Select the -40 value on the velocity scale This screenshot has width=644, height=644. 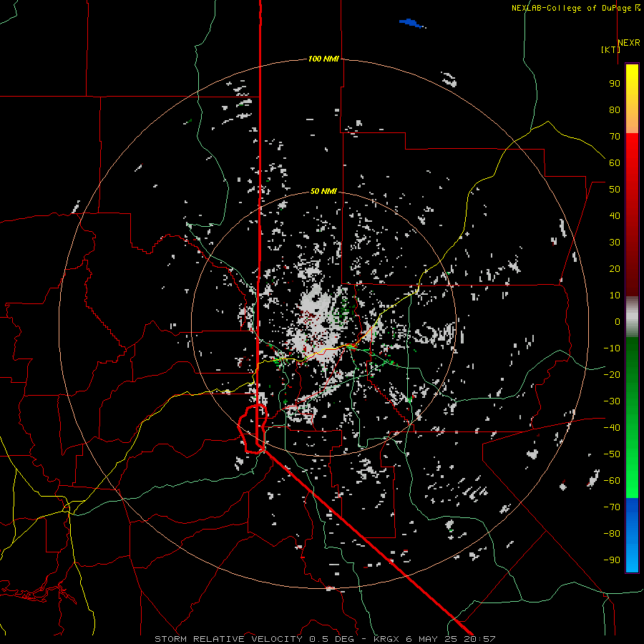[x=612, y=428]
